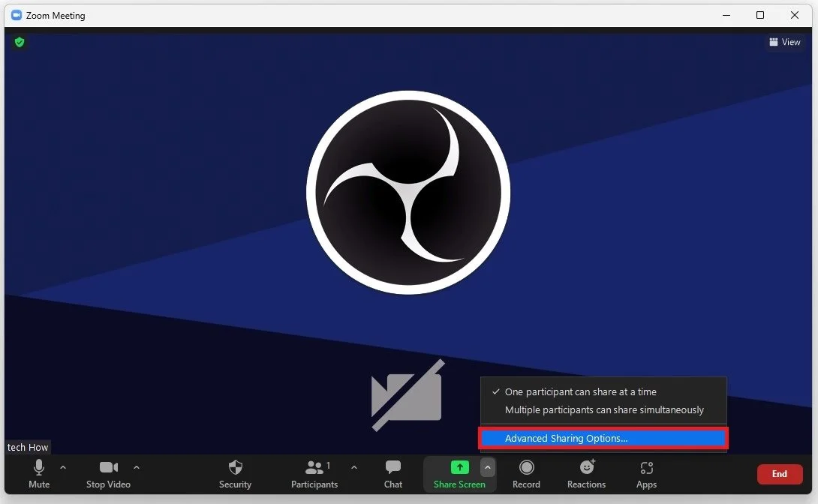This screenshot has height=504, width=818.
Task: Minimize the Zoom Meeting window
Action: (x=726, y=15)
